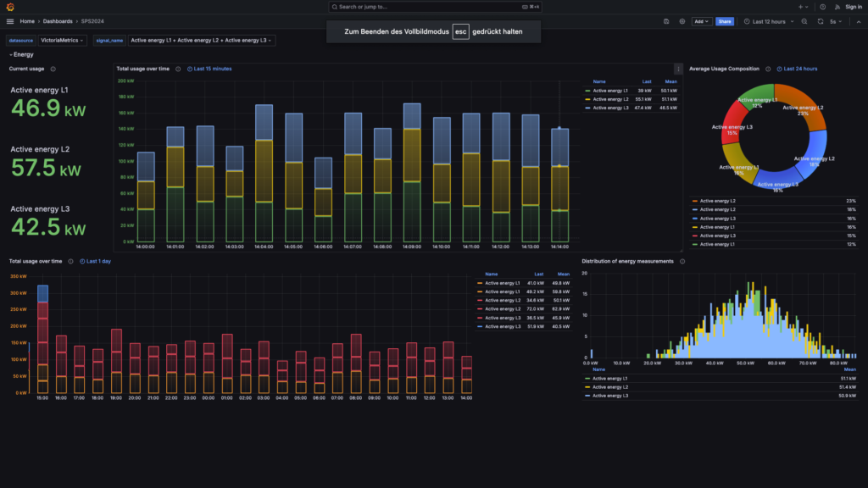The height and width of the screenshot is (488, 868).
Task: Toggle Active energy L3 series in top chart legend
Action: coord(610,108)
